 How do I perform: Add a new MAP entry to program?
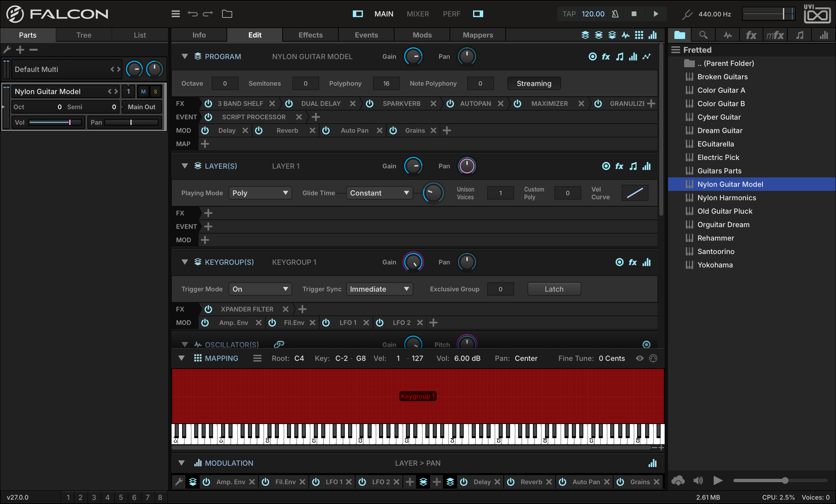click(x=205, y=144)
